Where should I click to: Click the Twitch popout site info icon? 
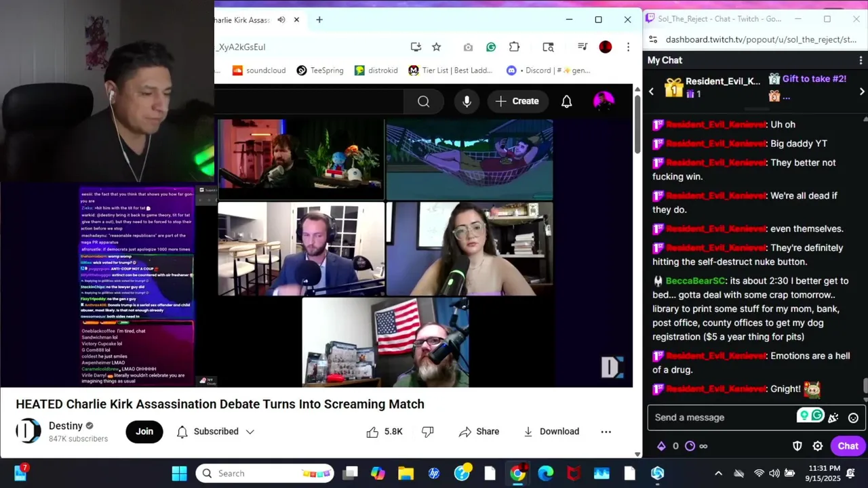point(652,39)
